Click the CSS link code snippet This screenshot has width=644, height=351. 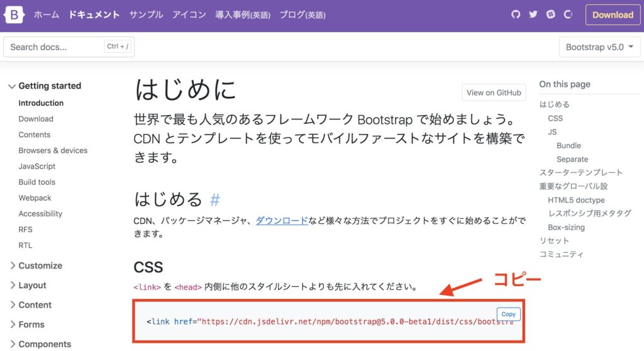330,322
